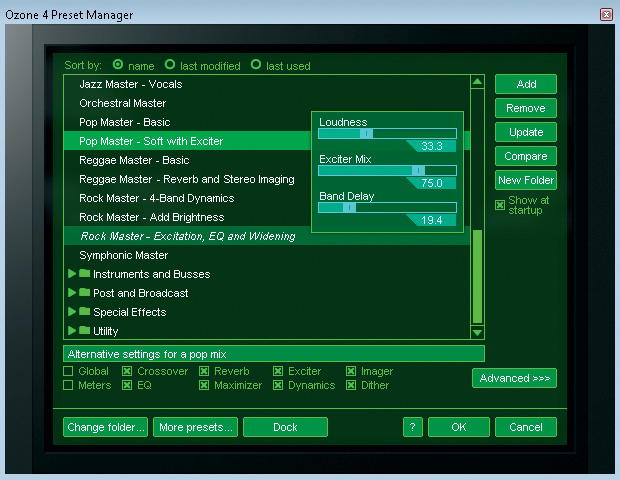Open help with the ? button
620x480 pixels.
point(413,427)
